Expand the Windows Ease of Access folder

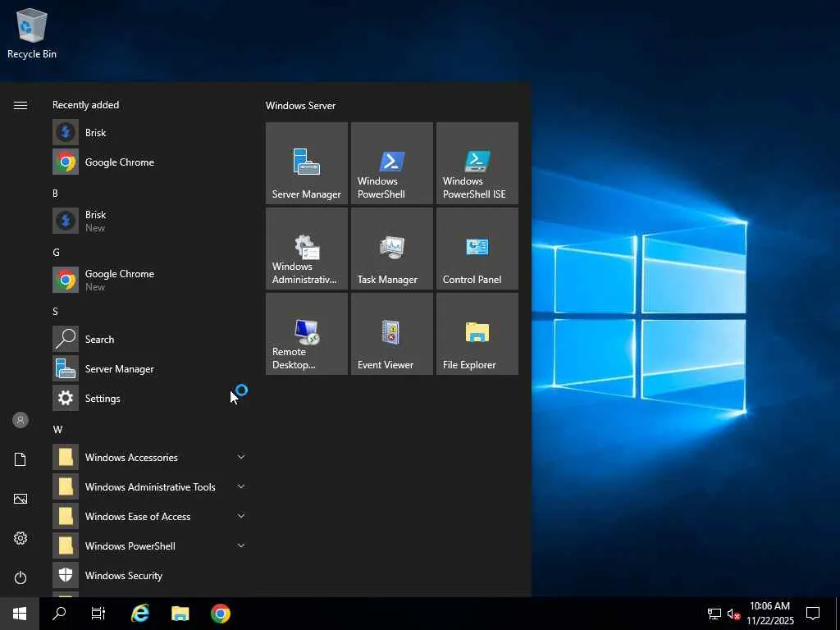coord(241,516)
